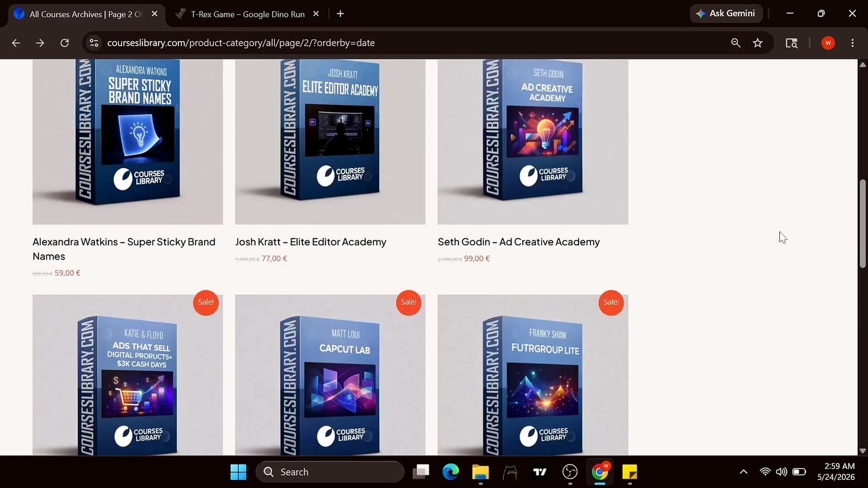Bookmark this page with the star
The height and width of the screenshot is (488, 868).
[x=757, y=43]
